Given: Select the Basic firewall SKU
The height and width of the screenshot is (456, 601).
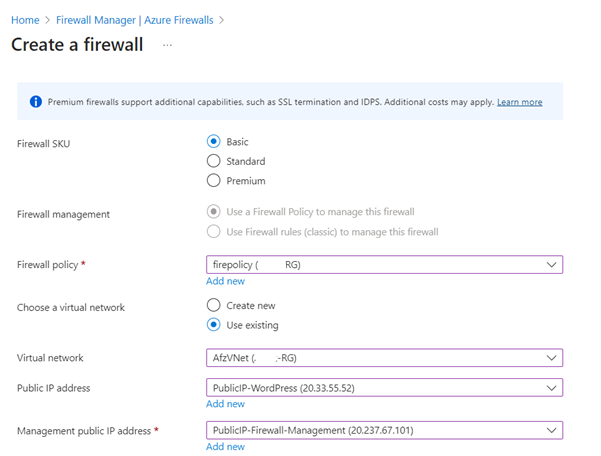Looking at the screenshot, I should pos(213,142).
